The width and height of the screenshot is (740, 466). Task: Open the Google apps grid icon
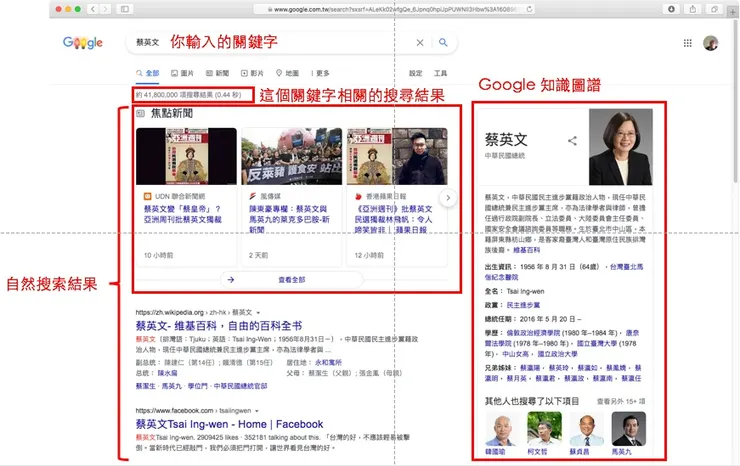[x=688, y=43]
